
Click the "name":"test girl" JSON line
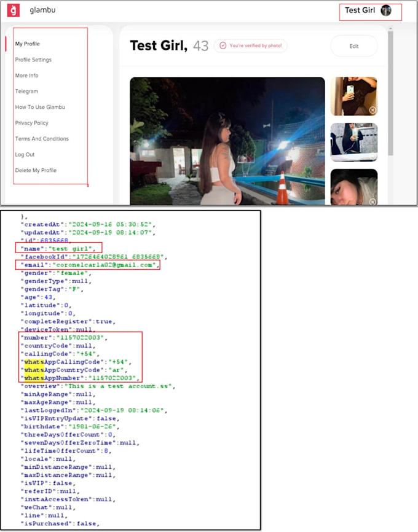click(x=58, y=249)
